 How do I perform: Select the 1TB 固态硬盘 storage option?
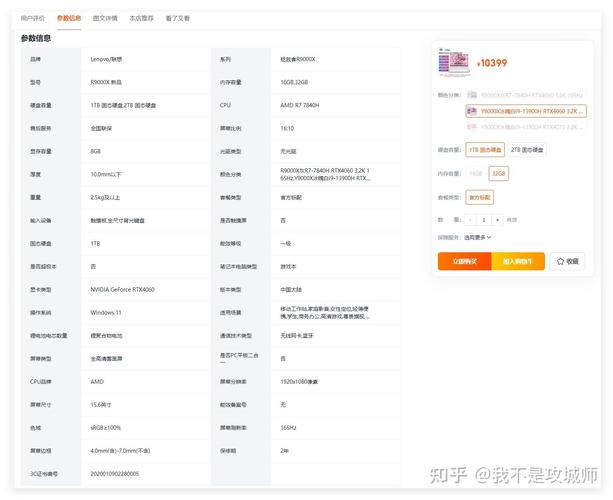pos(486,149)
